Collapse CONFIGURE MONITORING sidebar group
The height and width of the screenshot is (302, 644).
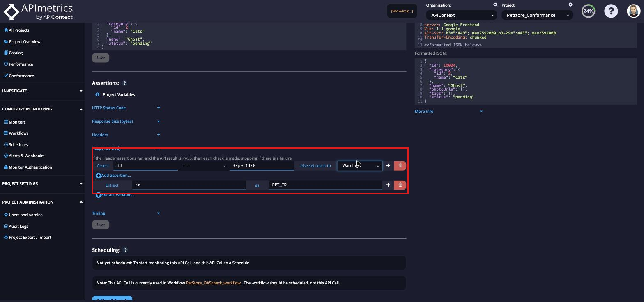42,109
